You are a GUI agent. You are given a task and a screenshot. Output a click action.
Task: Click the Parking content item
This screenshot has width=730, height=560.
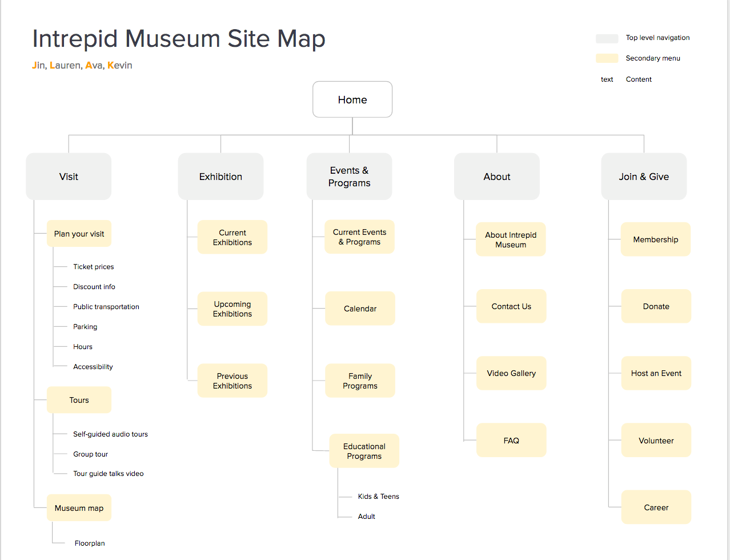[x=85, y=327]
